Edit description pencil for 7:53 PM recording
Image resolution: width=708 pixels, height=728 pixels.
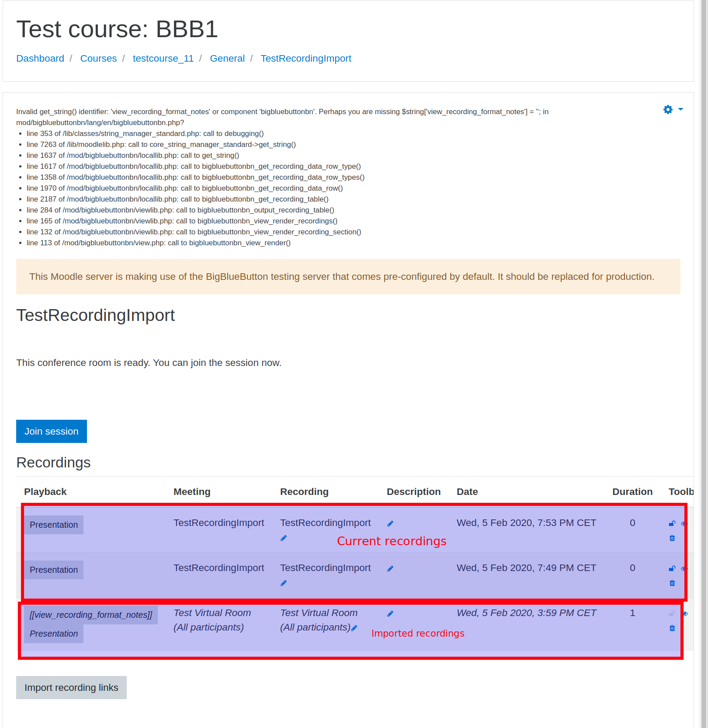click(x=390, y=523)
